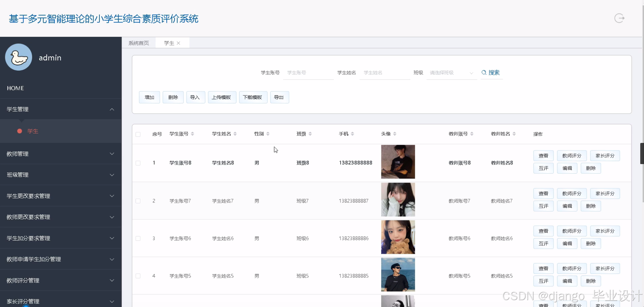Click 编辑 for 学生账号7 row
The image size is (644, 307).
click(x=567, y=206)
